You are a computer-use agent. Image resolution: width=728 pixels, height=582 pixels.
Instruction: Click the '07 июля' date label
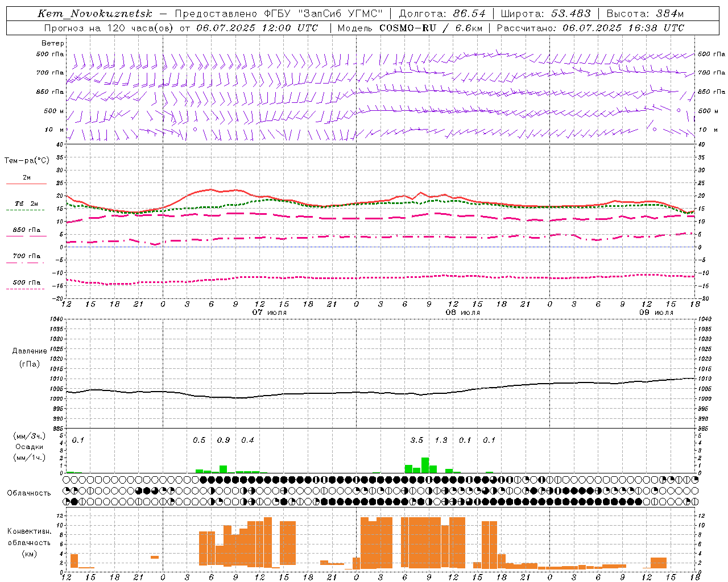tap(270, 313)
